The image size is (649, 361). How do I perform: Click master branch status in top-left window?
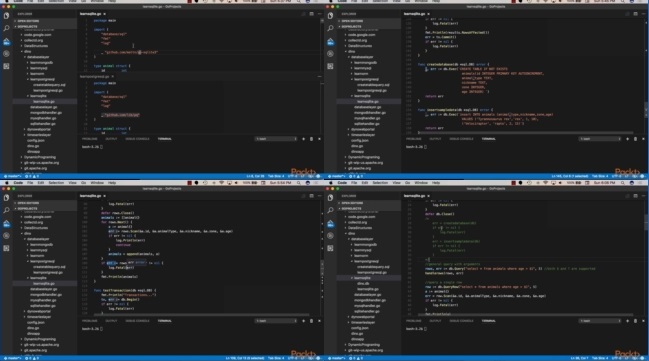tap(12, 176)
